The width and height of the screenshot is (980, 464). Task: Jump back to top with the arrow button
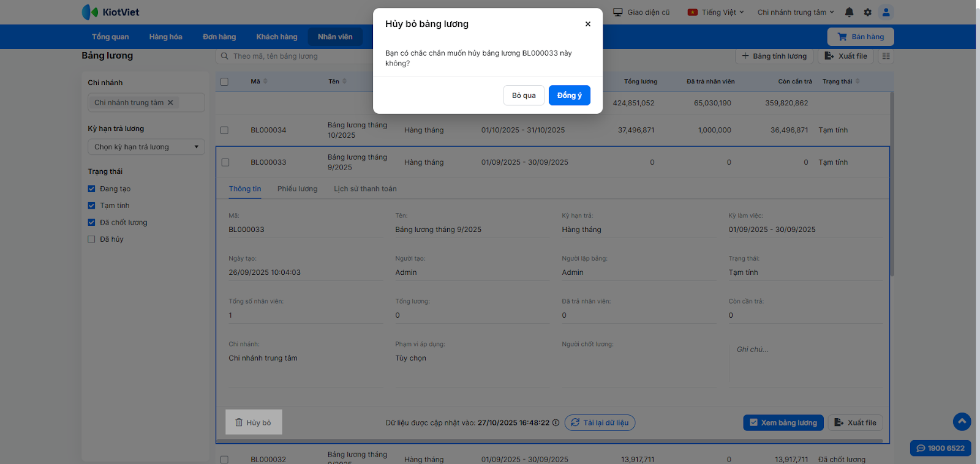[x=962, y=421]
